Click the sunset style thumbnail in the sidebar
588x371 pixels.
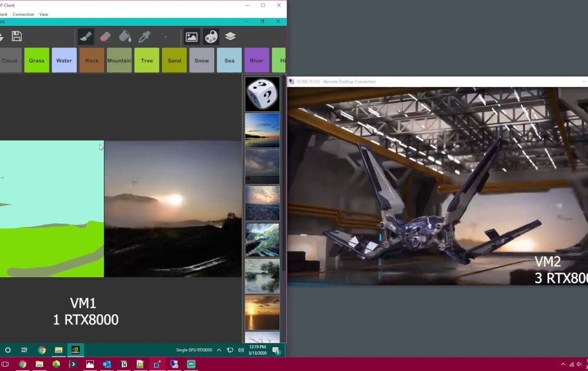click(x=262, y=312)
